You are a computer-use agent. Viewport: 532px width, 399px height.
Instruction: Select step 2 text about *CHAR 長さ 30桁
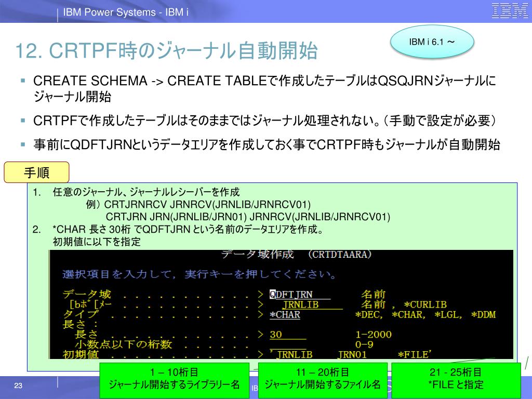click(188, 229)
